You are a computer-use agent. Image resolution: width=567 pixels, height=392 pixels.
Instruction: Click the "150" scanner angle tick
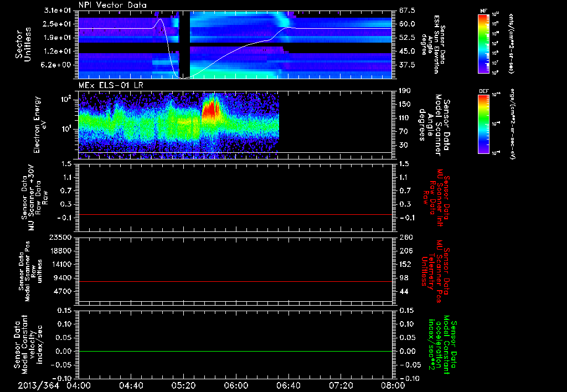405,105
